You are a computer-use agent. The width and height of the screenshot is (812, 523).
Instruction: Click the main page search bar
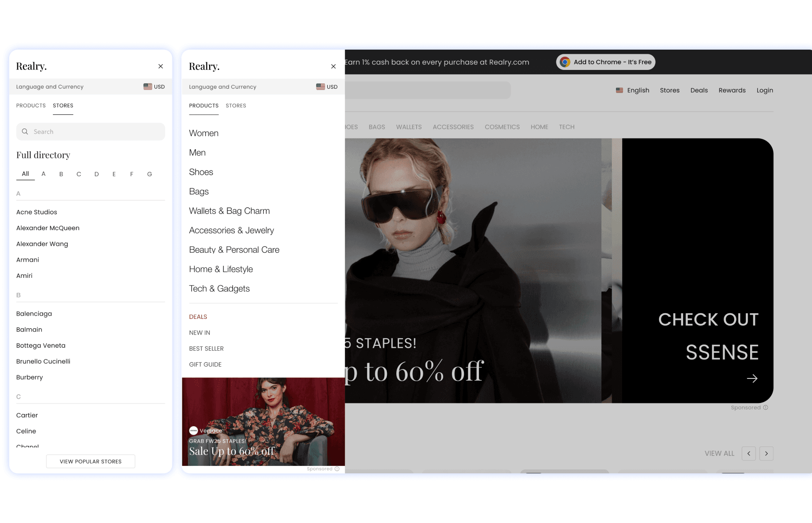point(427,90)
